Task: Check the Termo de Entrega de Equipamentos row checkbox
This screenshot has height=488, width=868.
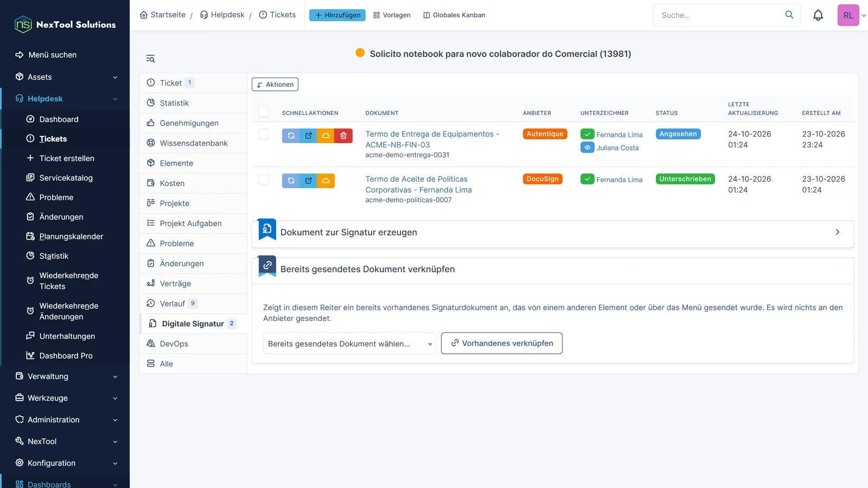Action: [x=264, y=134]
